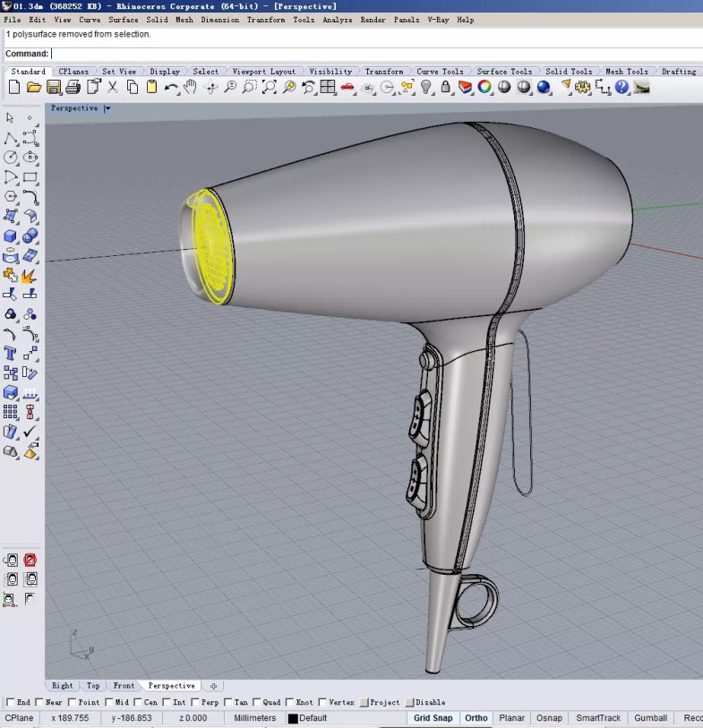Screen dimensions: 703x728
Task: Click the Gumball button in status bar
Action: pos(650,718)
